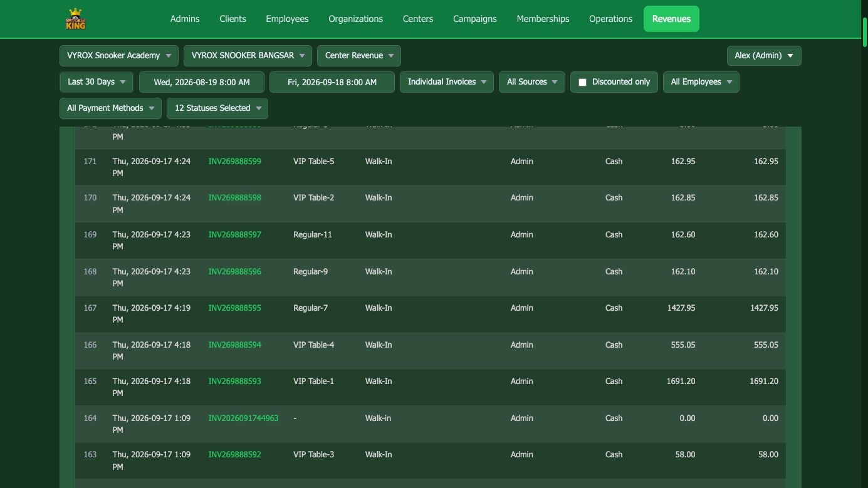Expand All Payment Methods dropdown
The width and height of the screenshot is (868, 488).
pyautogui.click(x=110, y=108)
